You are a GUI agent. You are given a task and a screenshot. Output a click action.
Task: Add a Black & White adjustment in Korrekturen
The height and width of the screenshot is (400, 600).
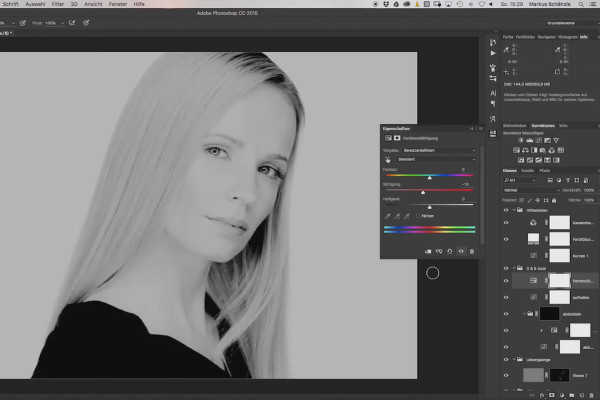pos(534,150)
